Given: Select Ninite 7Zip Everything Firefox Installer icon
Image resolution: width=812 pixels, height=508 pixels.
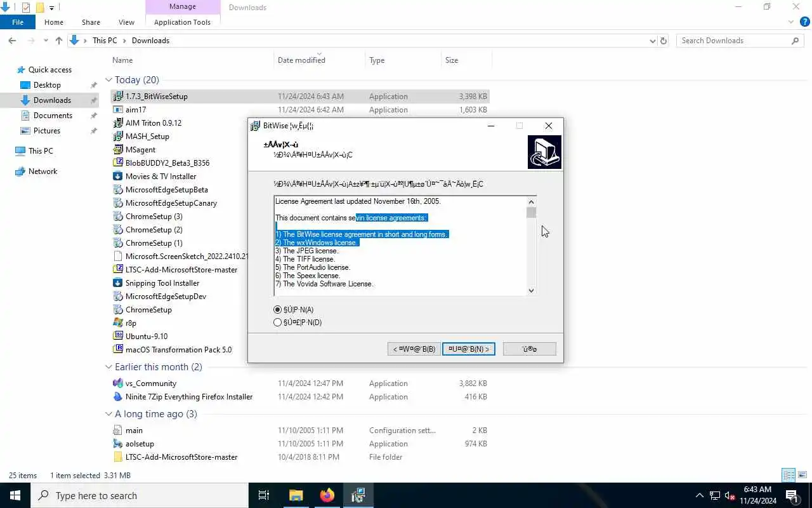Looking at the screenshot, I should pos(118,397).
